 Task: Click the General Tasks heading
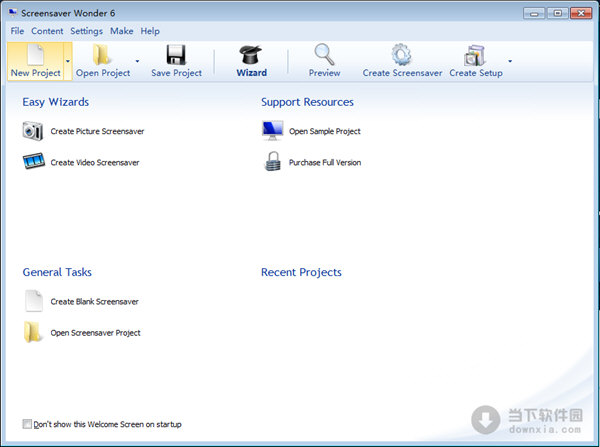click(57, 272)
